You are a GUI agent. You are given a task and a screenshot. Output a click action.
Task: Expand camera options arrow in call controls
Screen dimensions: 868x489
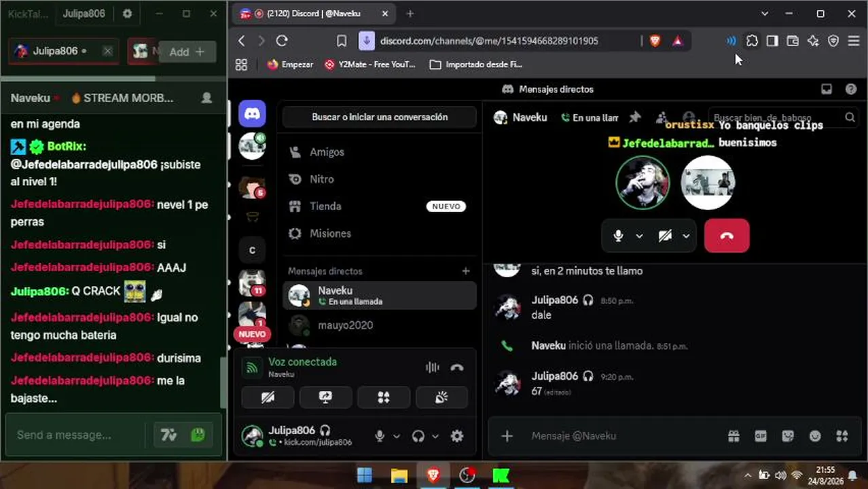[x=686, y=236]
